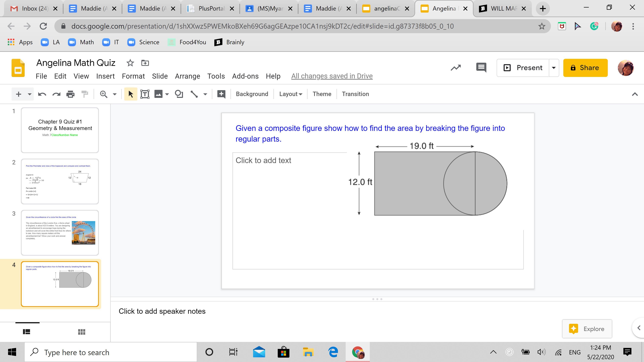Open Mail app in Windows taskbar
Viewport: 644px width, 362px height.
coord(259,352)
